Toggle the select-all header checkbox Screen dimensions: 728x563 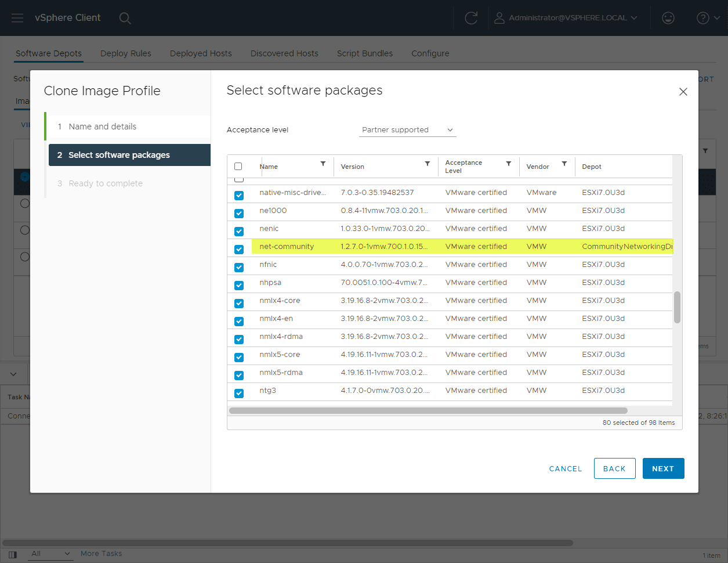(238, 167)
